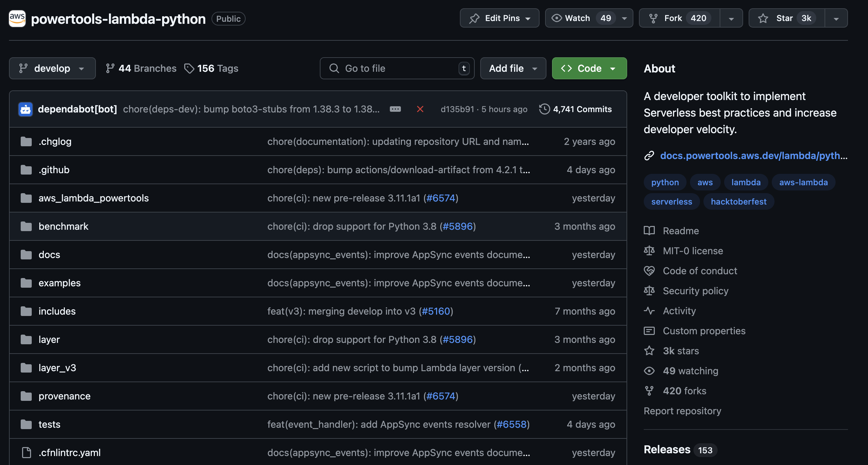Click the Custom properties note icon
868x465 pixels.
coord(649,331)
